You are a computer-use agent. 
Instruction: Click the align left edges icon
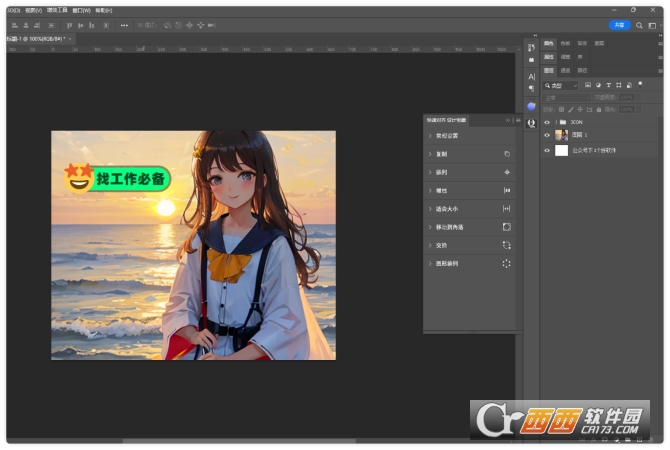pos(15,26)
